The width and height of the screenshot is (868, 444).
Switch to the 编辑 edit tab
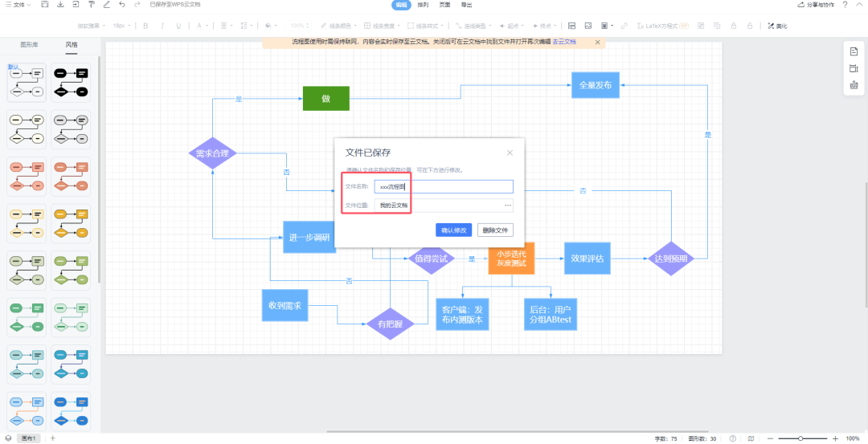coord(401,5)
